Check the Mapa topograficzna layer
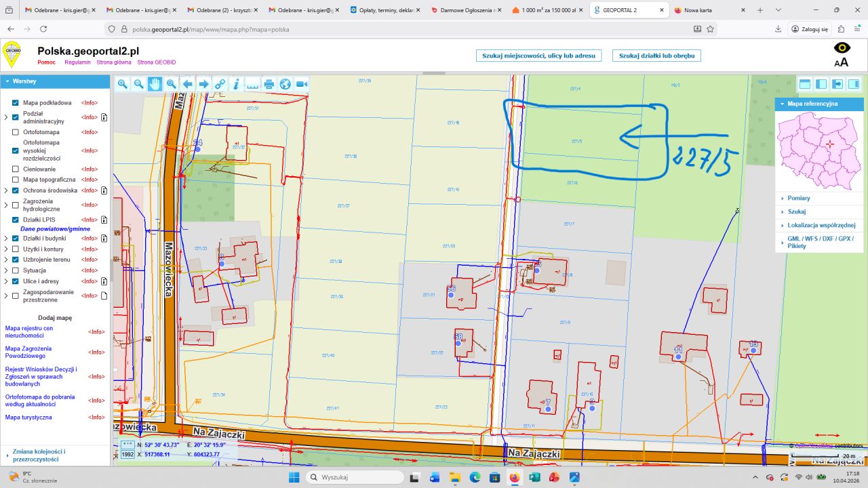868x488 pixels. 16,180
